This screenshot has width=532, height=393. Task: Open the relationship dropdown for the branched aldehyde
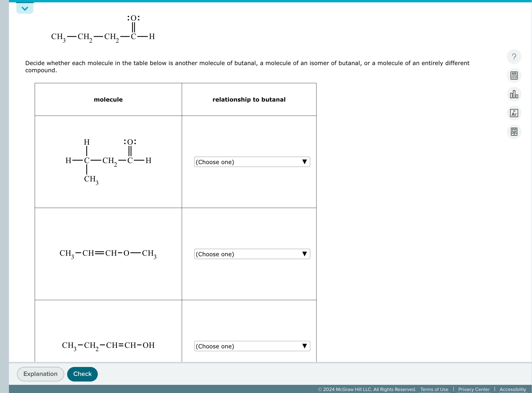click(x=252, y=162)
